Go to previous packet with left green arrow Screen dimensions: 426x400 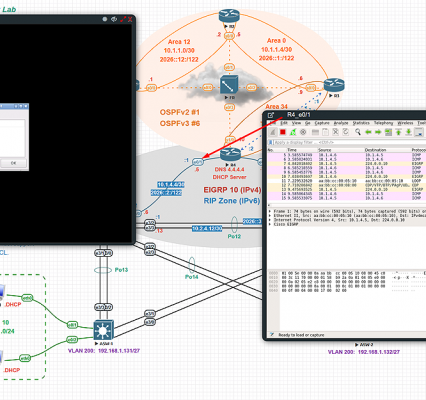(x=368, y=132)
